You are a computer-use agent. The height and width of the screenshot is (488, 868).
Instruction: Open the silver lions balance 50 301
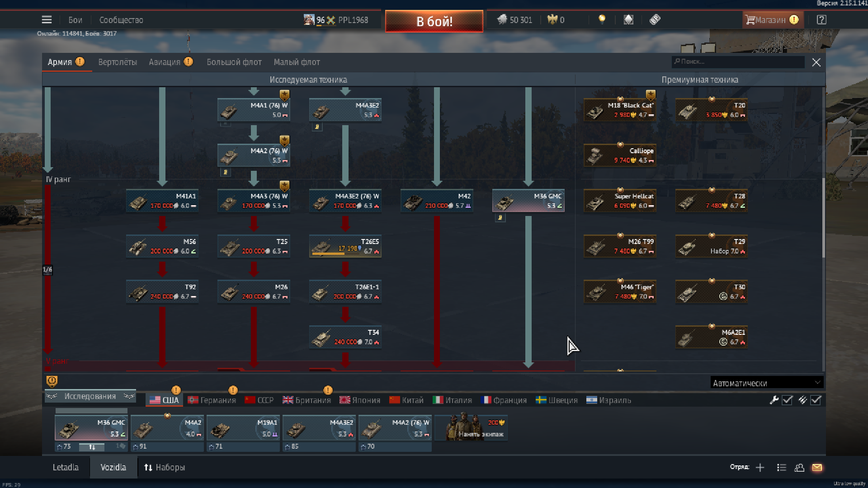tap(515, 20)
